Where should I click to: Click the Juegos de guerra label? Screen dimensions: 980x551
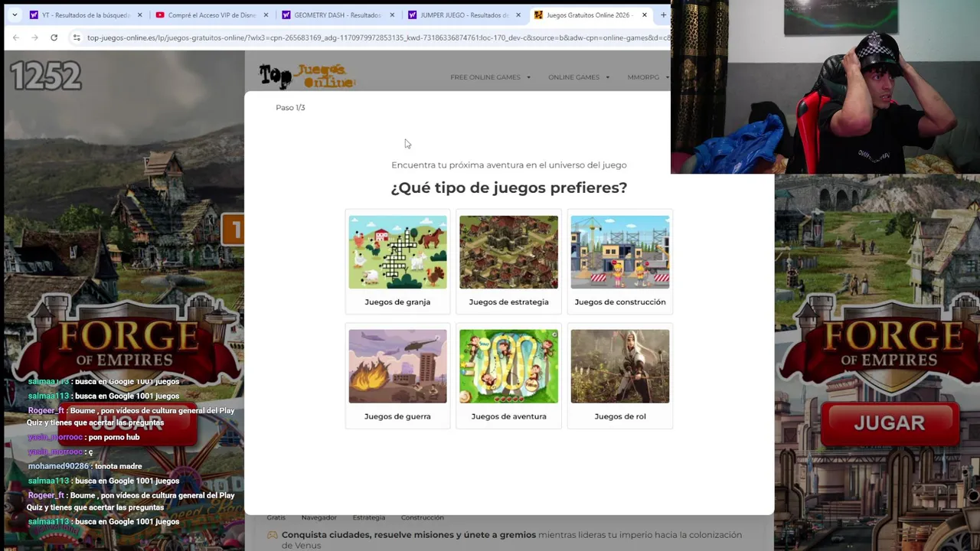coord(397,416)
